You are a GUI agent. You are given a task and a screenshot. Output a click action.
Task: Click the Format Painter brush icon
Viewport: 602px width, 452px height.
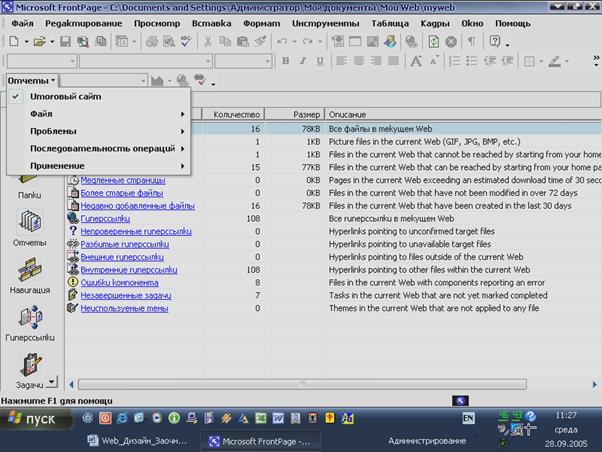[x=260, y=41]
